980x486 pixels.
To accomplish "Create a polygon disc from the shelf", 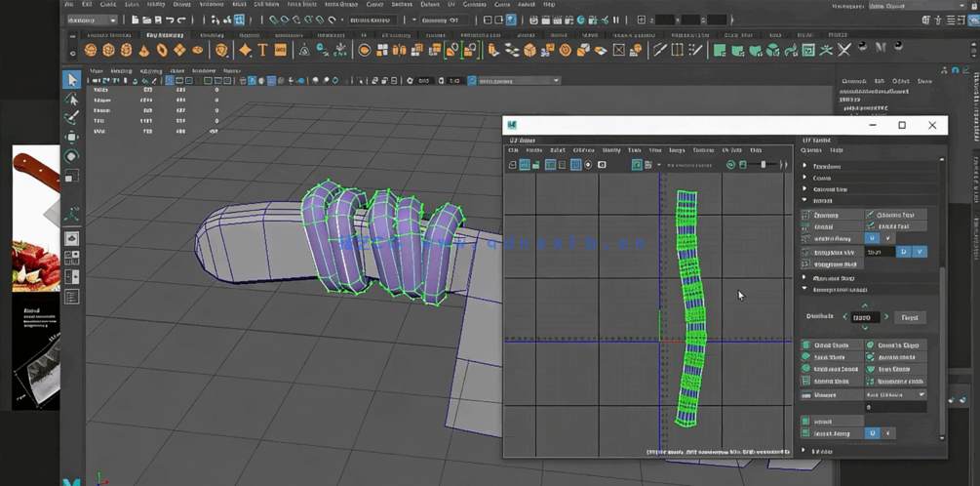I will (x=198, y=50).
